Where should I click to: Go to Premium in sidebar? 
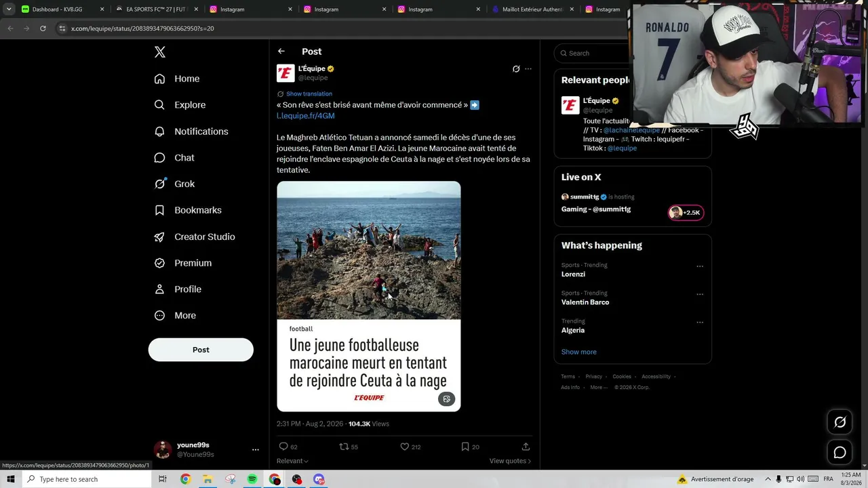pos(183,263)
